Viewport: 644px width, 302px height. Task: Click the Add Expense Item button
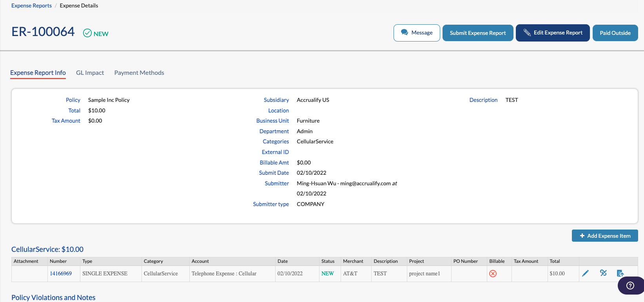tap(605, 236)
